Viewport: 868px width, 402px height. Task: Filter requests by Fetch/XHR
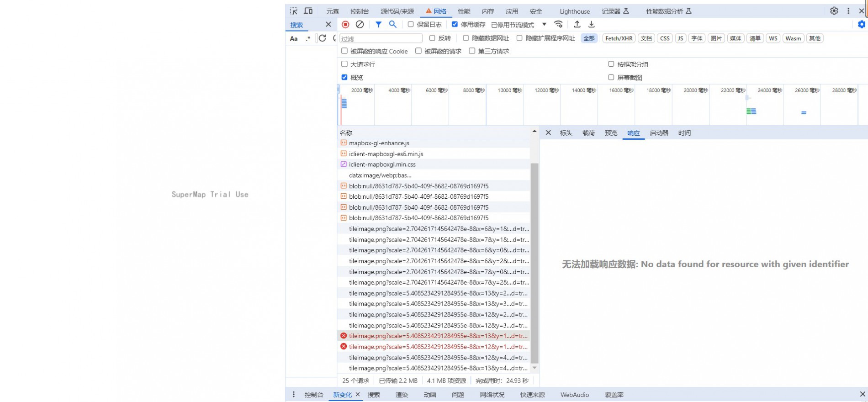pos(619,38)
